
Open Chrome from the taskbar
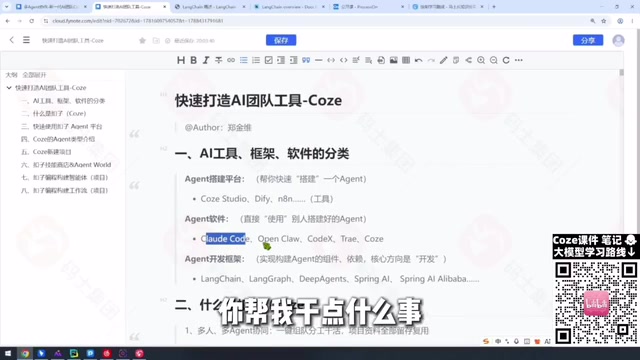[x=25, y=353]
